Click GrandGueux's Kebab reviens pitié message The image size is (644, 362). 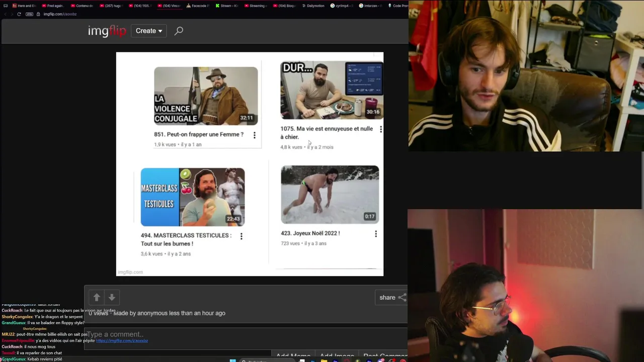[32, 359]
